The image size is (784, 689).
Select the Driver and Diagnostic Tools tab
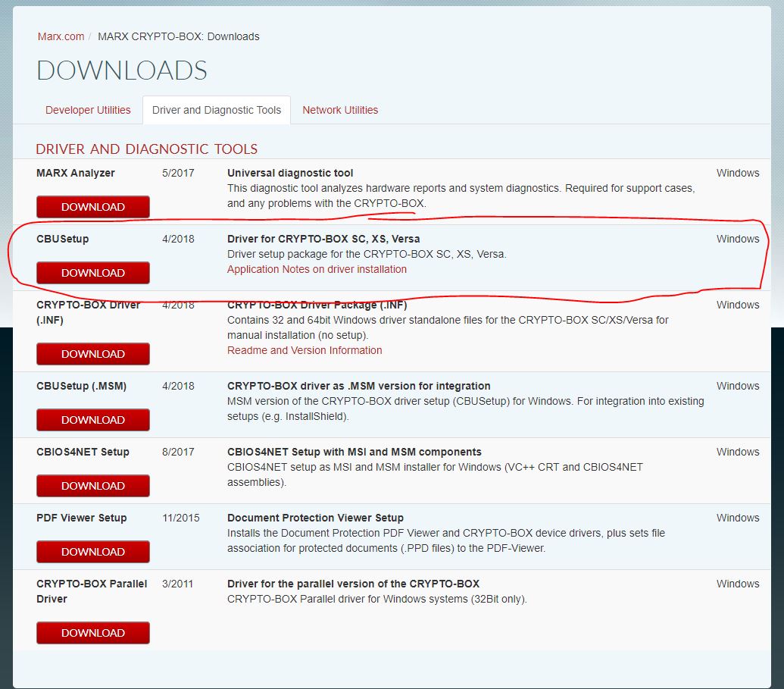217,110
